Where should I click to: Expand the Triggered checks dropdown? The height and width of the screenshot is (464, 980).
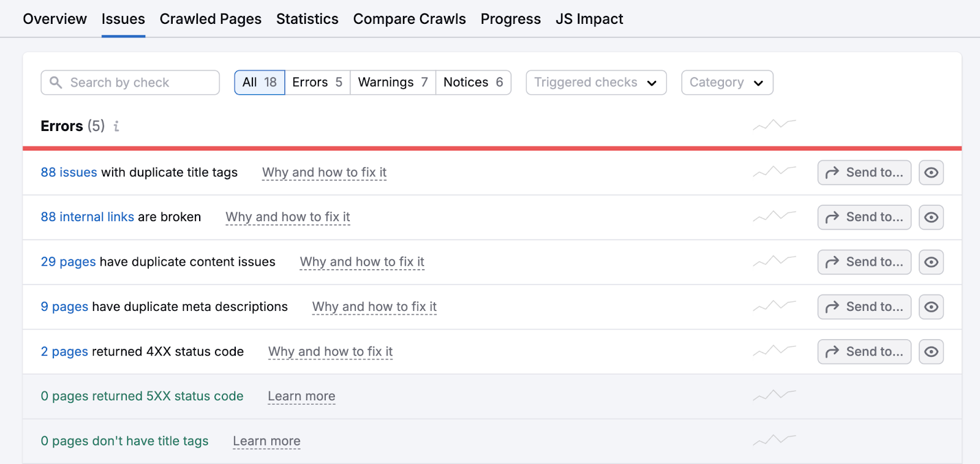click(x=595, y=83)
